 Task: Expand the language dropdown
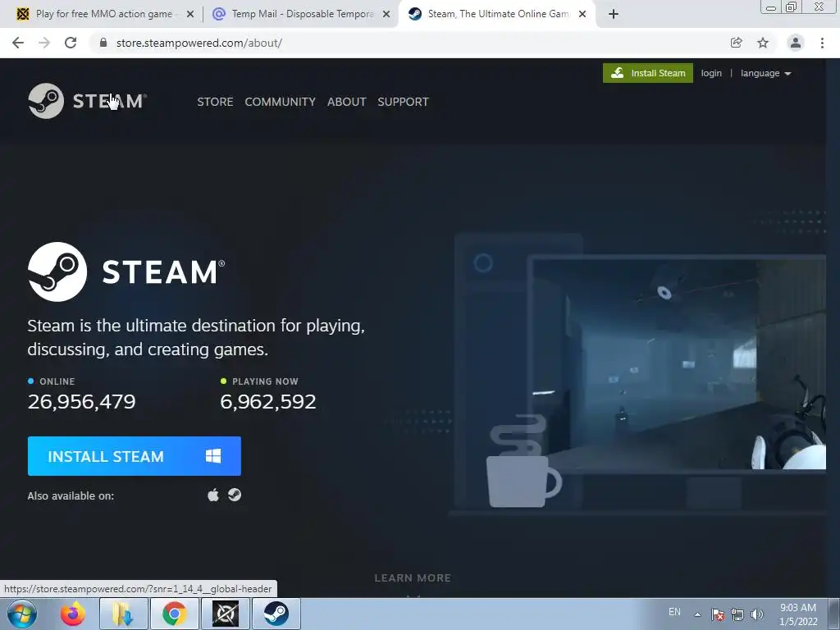click(x=765, y=73)
